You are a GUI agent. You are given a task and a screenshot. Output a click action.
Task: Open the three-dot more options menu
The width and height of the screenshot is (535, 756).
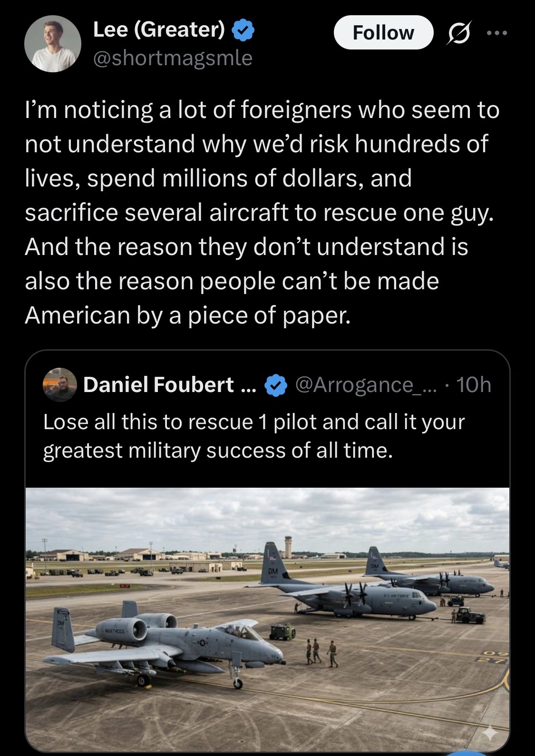pyautogui.click(x=497, y=33)
